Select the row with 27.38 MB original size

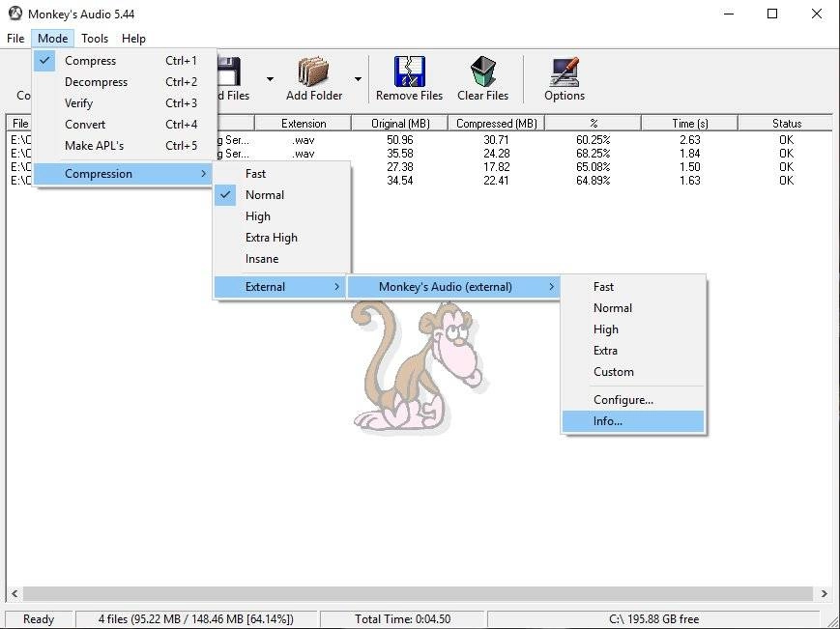click(x=420, y=167)
